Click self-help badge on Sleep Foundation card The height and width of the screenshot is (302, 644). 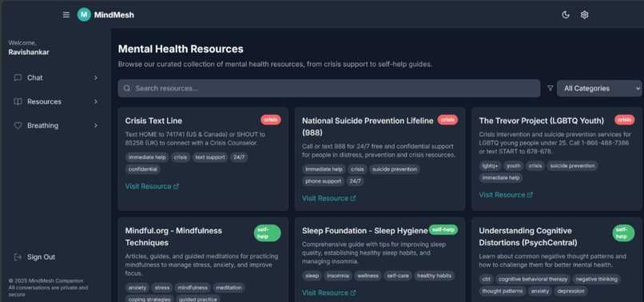click(x=443, y=229)
